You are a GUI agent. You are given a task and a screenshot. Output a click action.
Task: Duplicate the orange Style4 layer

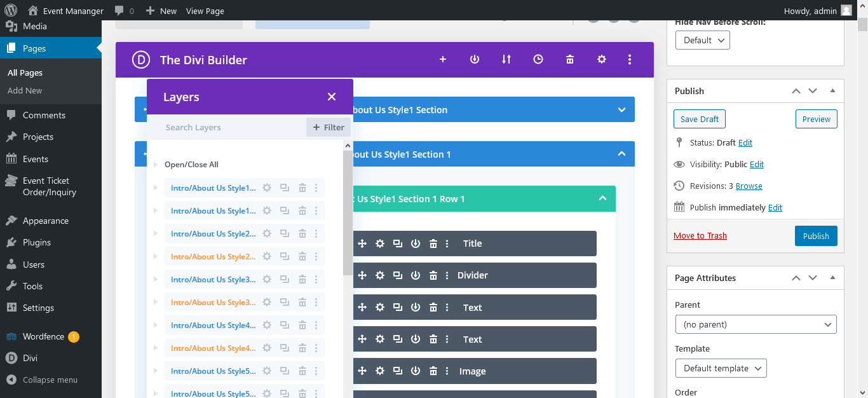point(285,348)
